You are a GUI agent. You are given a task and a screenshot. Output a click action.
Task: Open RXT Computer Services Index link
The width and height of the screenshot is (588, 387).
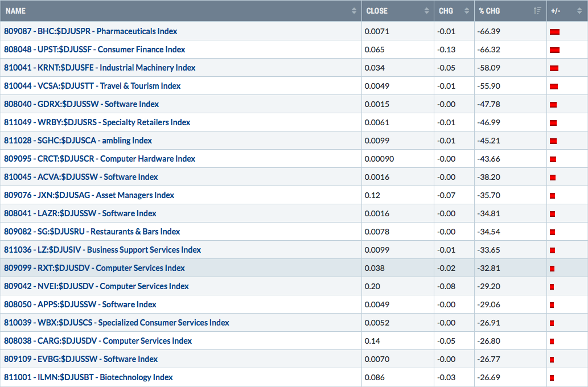(x=94, y=268)
